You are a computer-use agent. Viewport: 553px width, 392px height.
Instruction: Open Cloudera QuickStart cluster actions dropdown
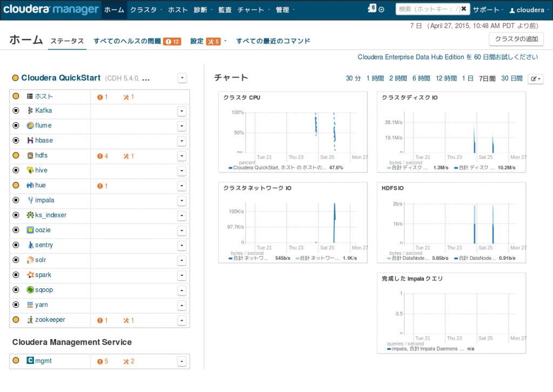click(x=182, y=78)
